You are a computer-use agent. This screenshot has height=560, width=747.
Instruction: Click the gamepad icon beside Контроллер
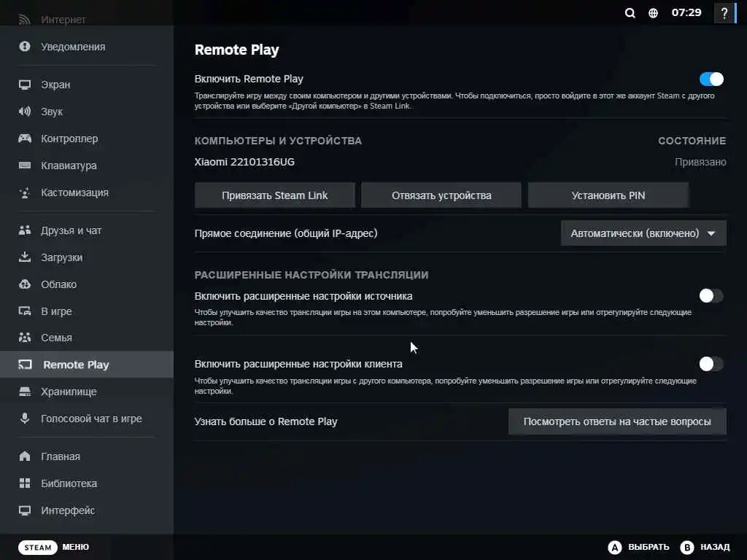pyautogui.click(x=25, y=139)
